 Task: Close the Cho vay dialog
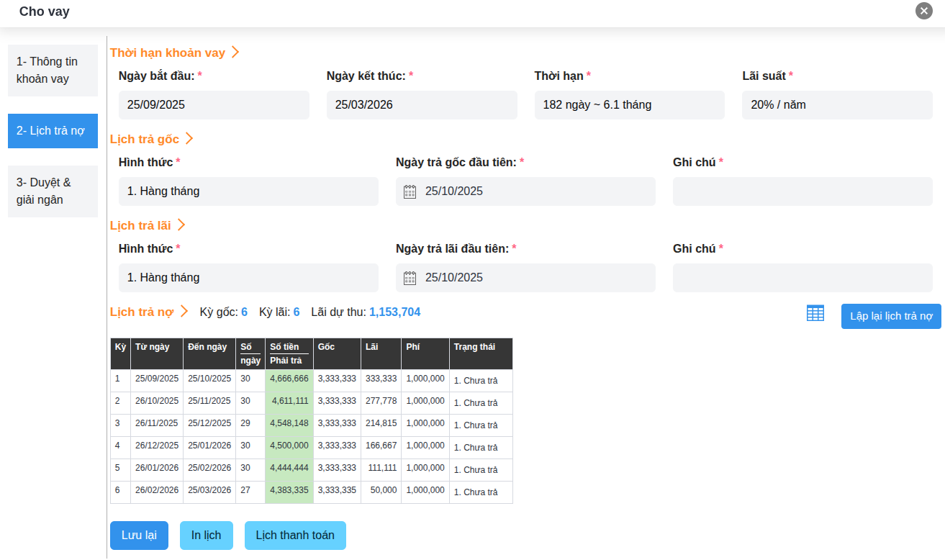[924, 11]
